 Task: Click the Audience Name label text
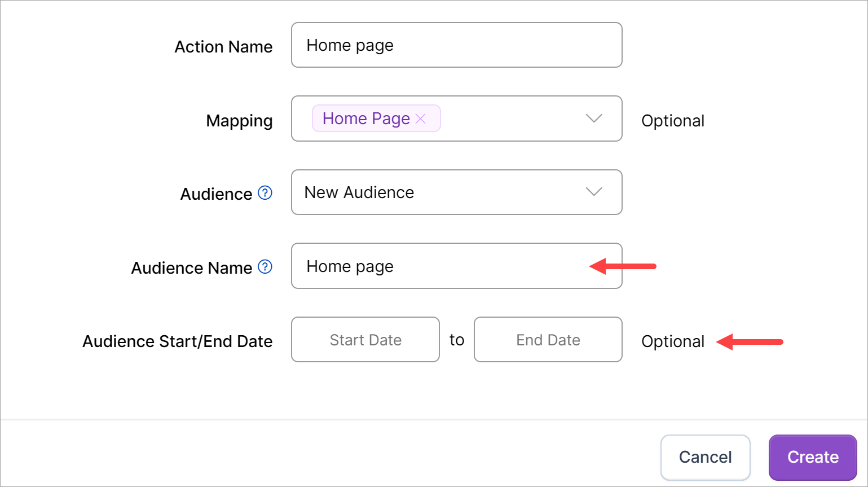click(191, 268)
